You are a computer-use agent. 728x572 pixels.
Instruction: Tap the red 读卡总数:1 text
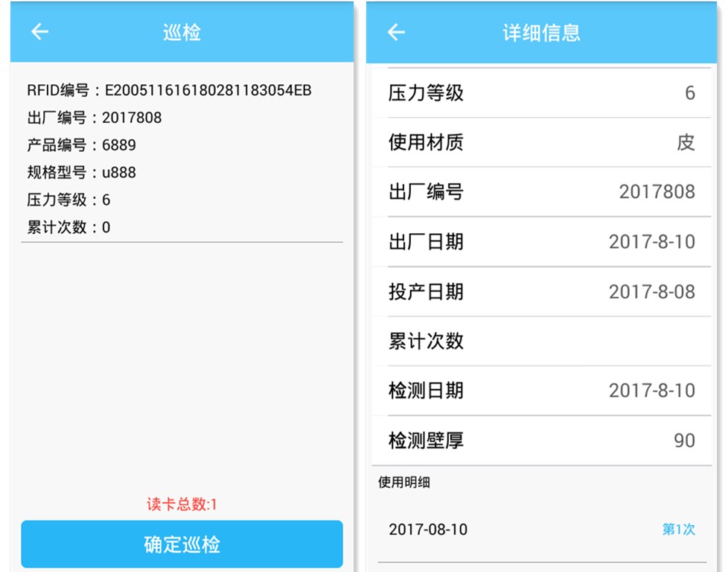coord(182,504)
